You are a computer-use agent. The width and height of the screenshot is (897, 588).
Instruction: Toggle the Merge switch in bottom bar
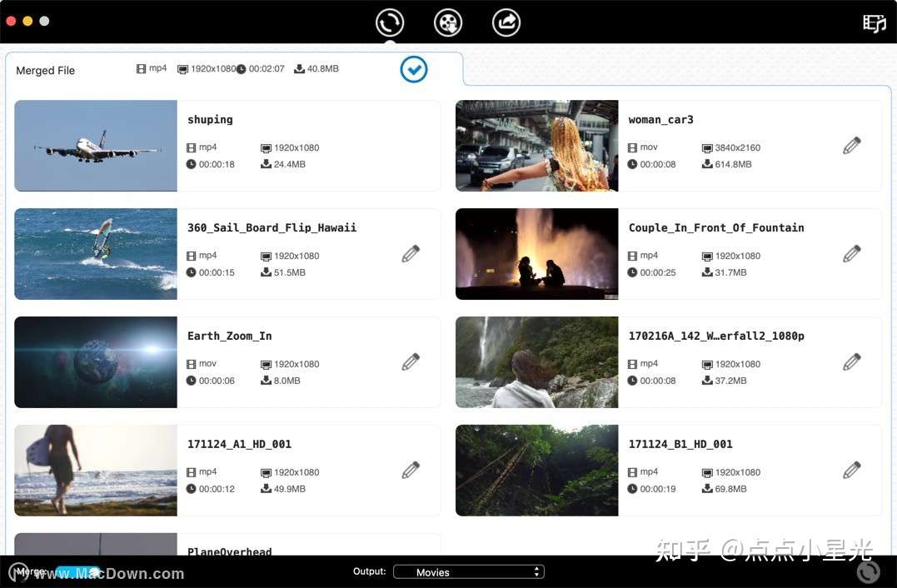[77, 571]
